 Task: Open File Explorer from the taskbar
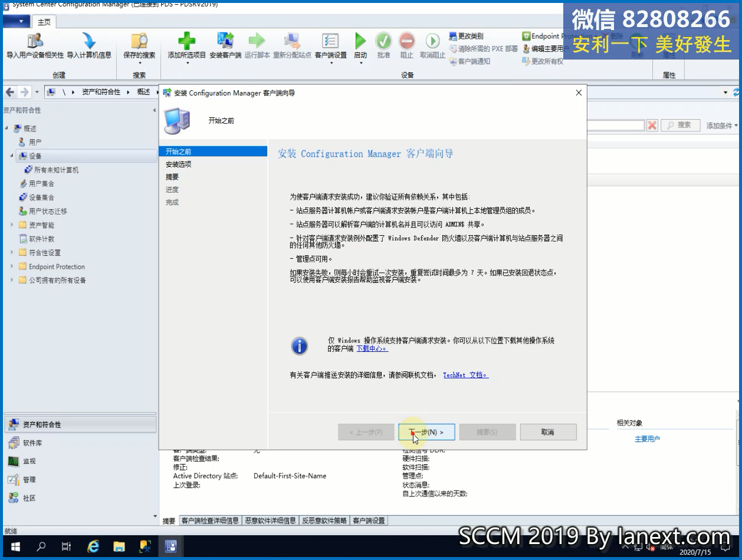(119, 546)
